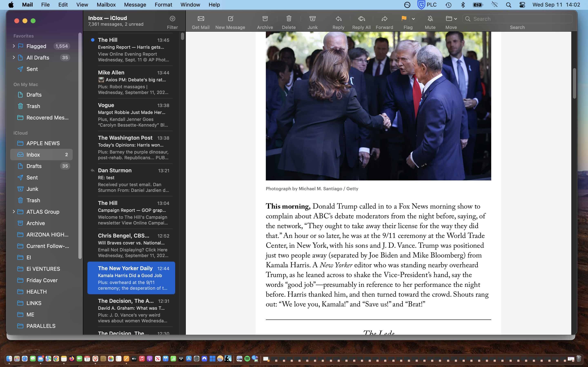Open the Format menu
The width and height of the screenshot is (588, 367).
point(163,5)
